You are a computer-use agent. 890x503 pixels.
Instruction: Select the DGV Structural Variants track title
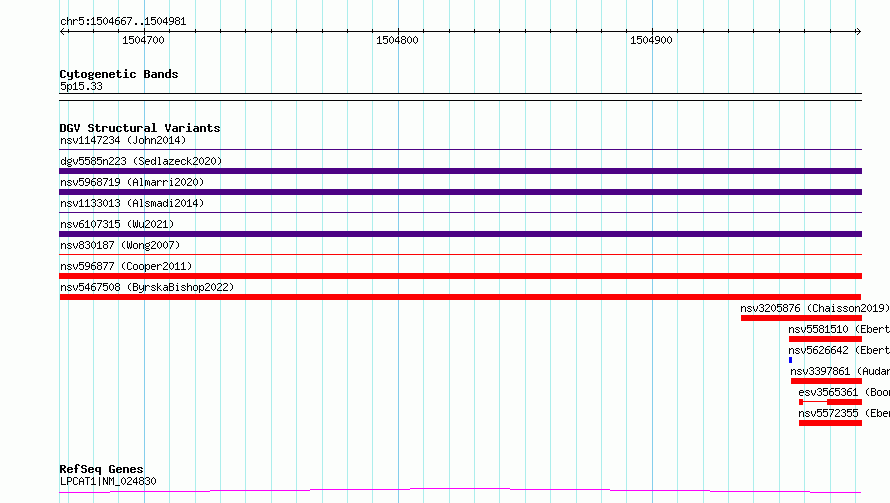click(140, 128)
